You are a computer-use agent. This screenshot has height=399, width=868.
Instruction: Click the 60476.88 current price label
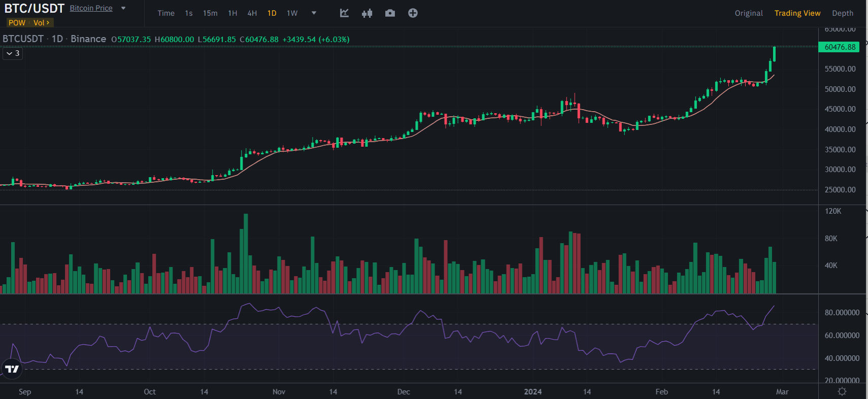pyautogui.click(x=840, y=47)
